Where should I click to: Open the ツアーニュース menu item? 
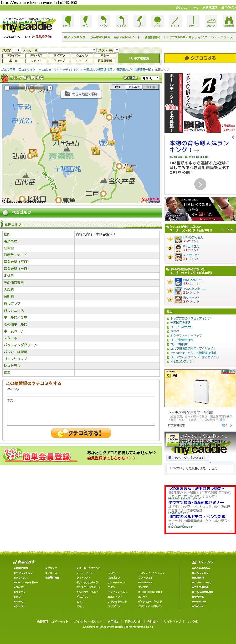pyautogui.click(x=222, y=37)
